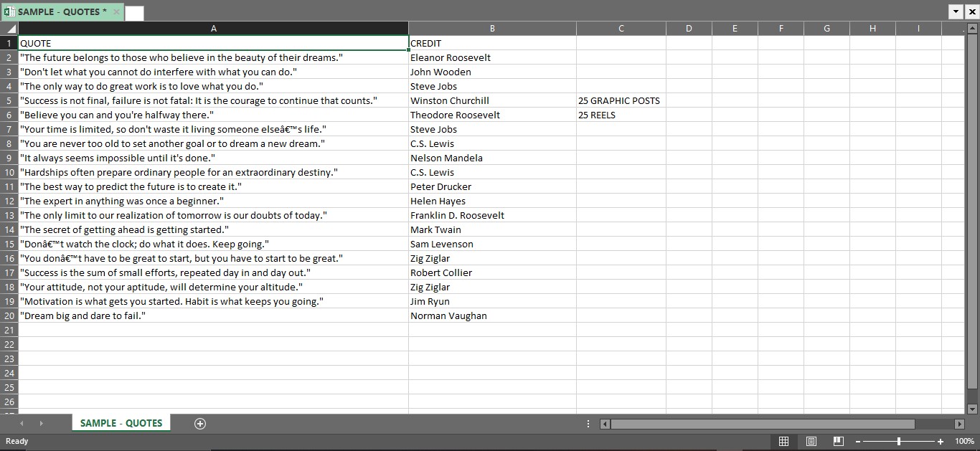Open the document tab list dropdown arrow

point(956,11)
